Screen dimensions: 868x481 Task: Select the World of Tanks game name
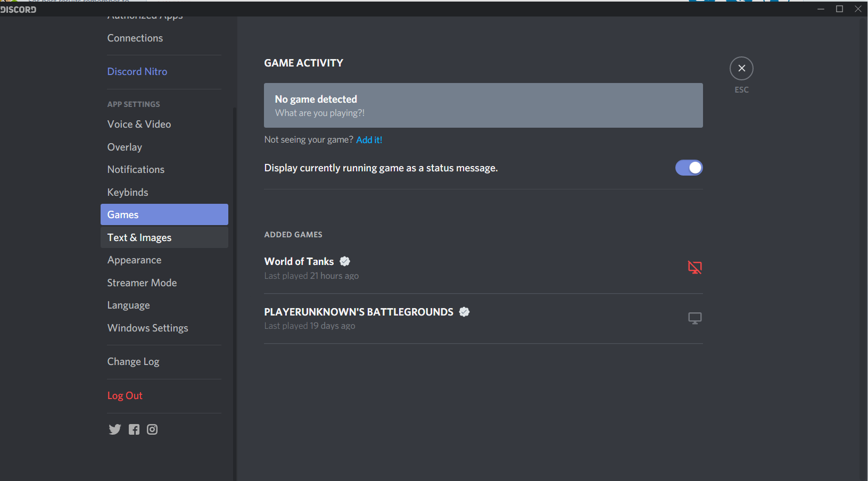point(299,261)
